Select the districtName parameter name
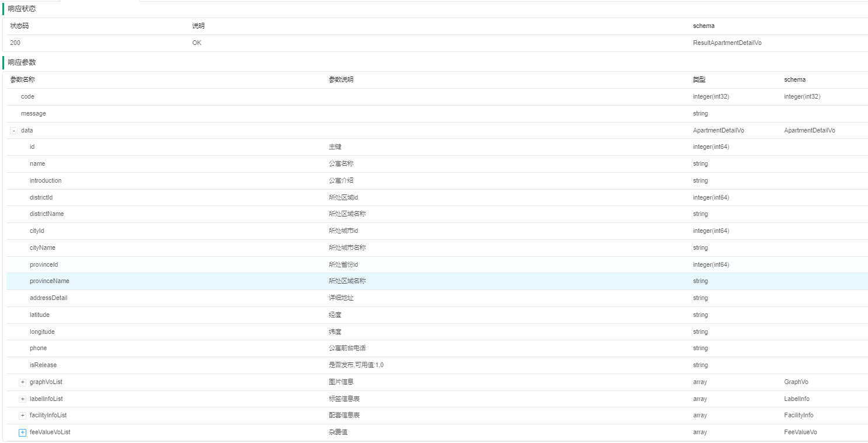The image size is (868, 443). pos(47,214)
